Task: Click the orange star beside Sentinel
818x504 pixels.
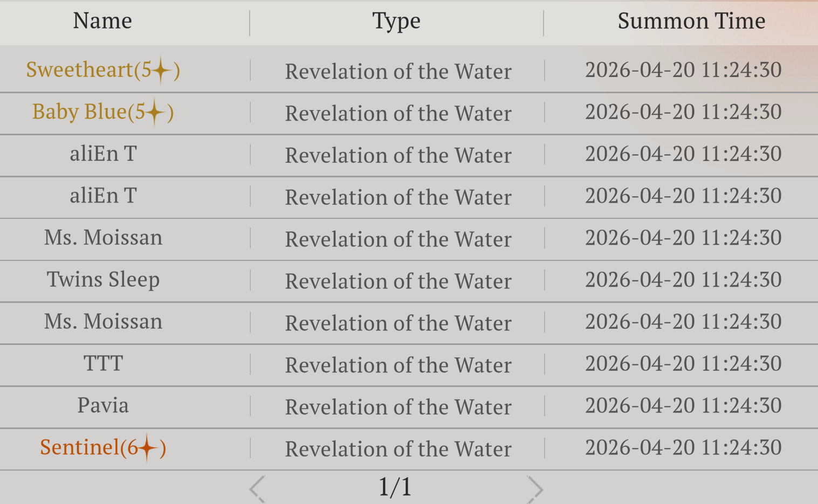Action: tap(147, 448)
